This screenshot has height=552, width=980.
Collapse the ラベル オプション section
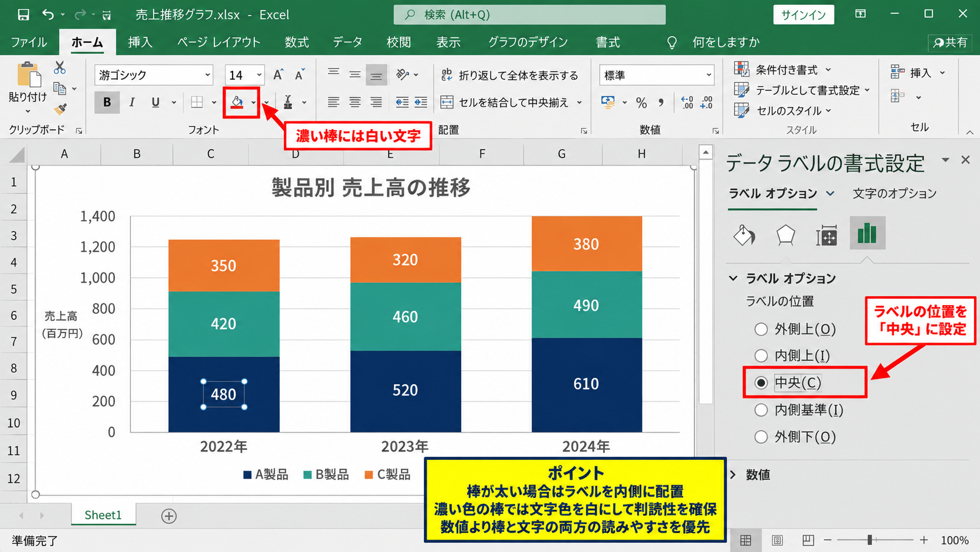(x=733, y=278)
